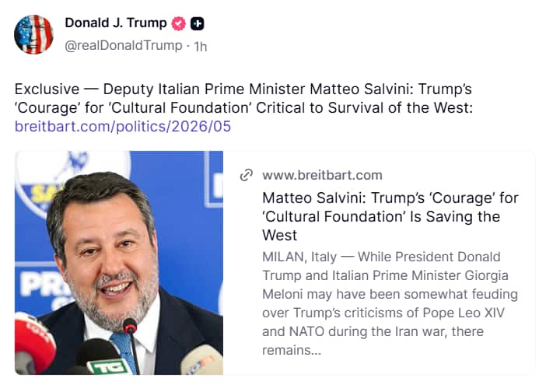Click the chain link icon in preview card
Image resolution: width=539 pixels, height=392 pixels.
[246, 175]
